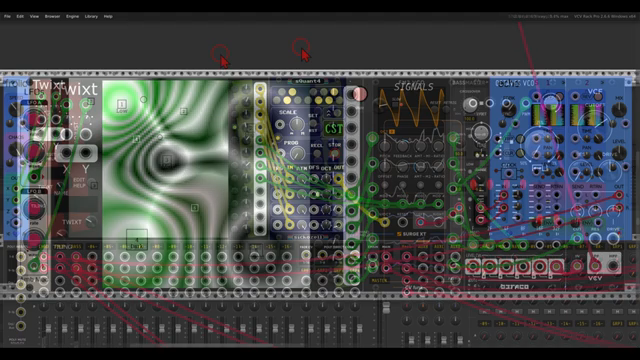The width and height of the screenshot is (640, 360).
Task: Click the CHAOS knob on Frolic LFOs
Action: 15,149
